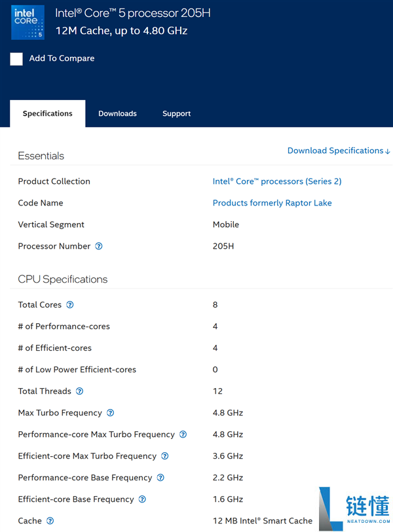Click the Download Specifications link
The height and width of the screenshot is (532, 393).
tap(339, 151)
